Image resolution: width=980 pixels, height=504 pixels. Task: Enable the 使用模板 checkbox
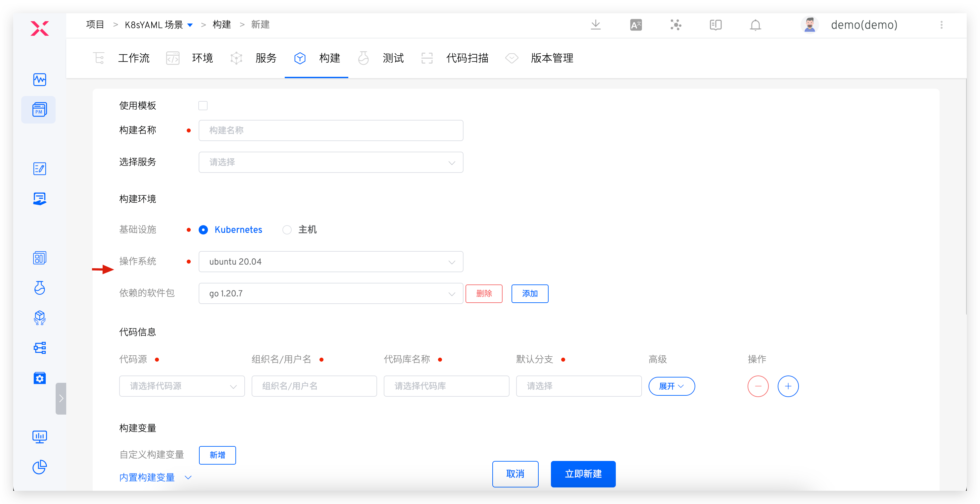(x=203, y=105)
